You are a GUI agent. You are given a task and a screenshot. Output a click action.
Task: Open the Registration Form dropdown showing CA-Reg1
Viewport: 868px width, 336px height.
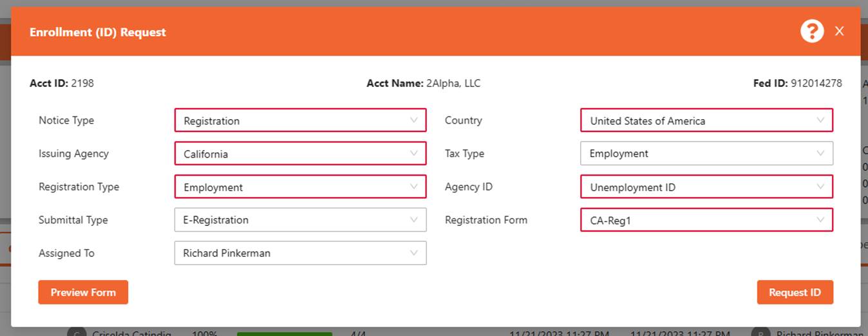coord(706,220)
